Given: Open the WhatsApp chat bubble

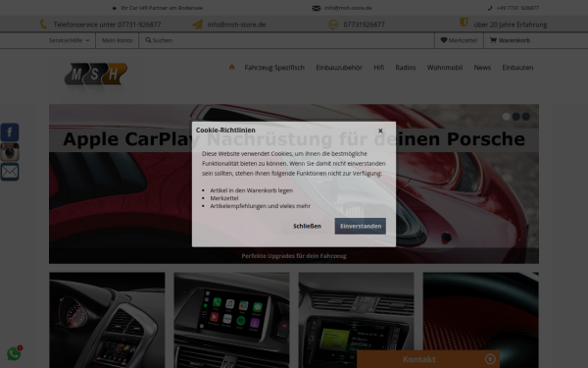Looking at the screenshot, I should coord(14,353).
